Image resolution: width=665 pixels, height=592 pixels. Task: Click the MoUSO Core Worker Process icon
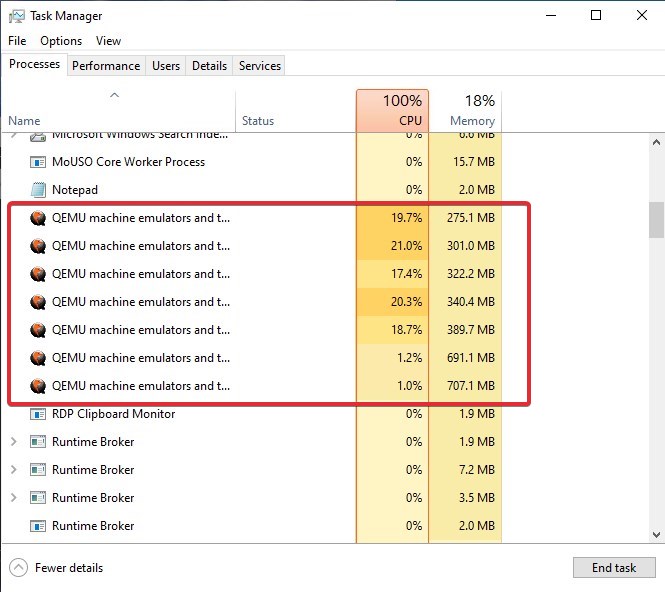point(38,162)
